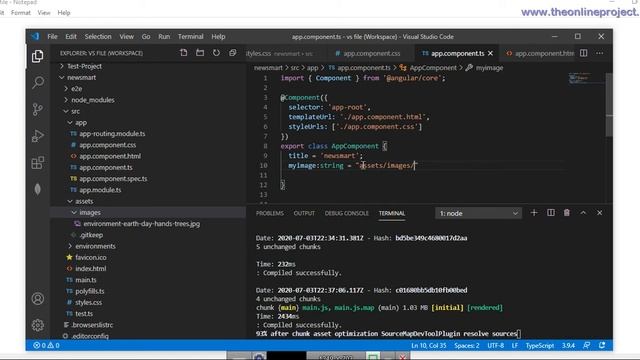Click Ln 10, Col 35 in status bar
This screenshot has height=360, width=640.
429,345
